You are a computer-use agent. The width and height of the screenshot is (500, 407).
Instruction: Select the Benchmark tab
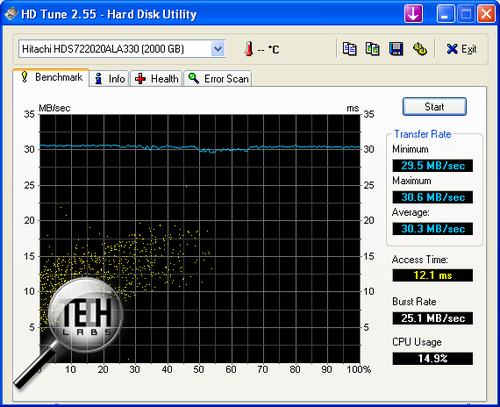(51, 77)
